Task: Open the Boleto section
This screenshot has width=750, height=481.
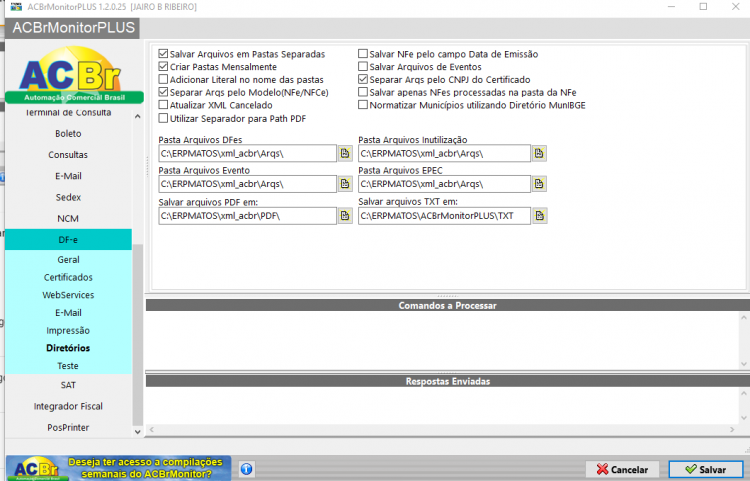Action: point(68,133)
